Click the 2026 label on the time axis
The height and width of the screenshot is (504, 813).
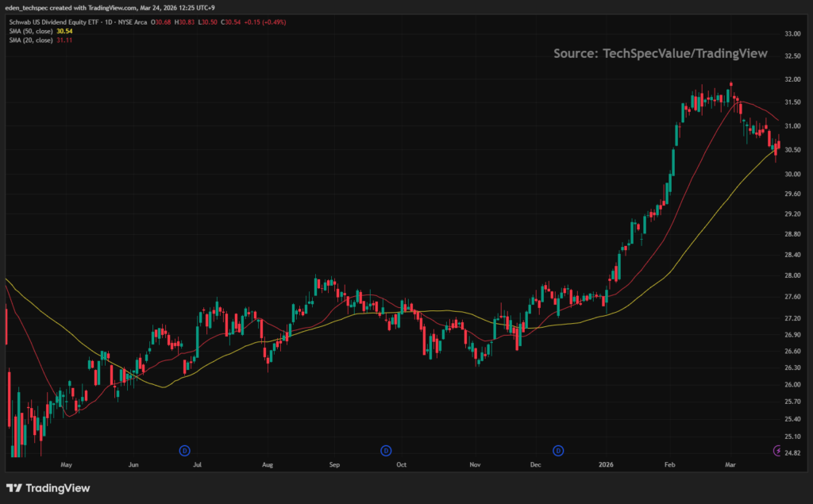(607, 464)
